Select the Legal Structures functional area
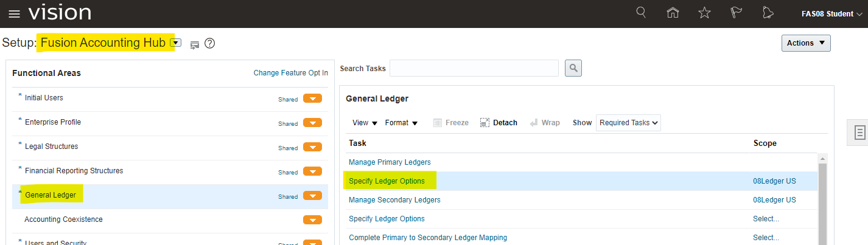 pyautogui.click(x=52, y=147)
